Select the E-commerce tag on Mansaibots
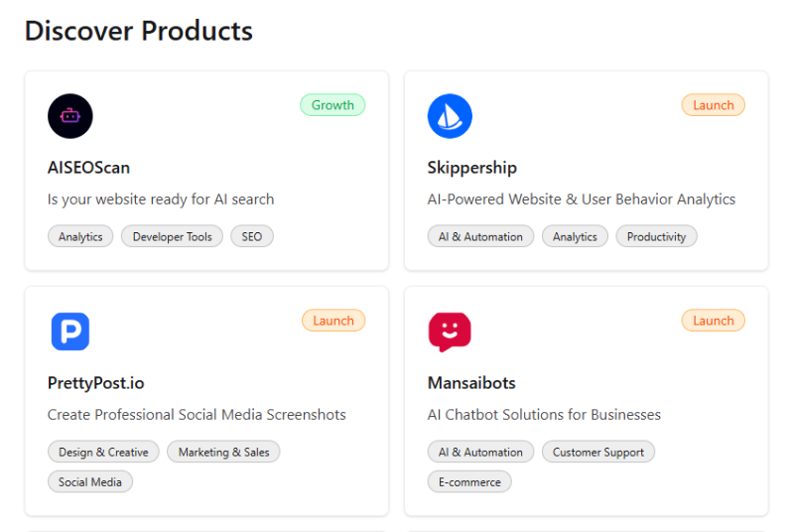794x532 pixels. 469,482
